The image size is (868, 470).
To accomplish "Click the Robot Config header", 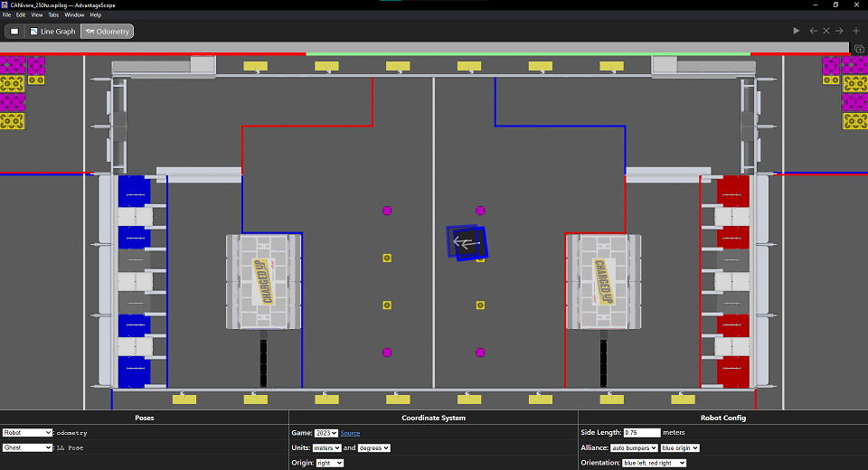I will pos(723,418).
